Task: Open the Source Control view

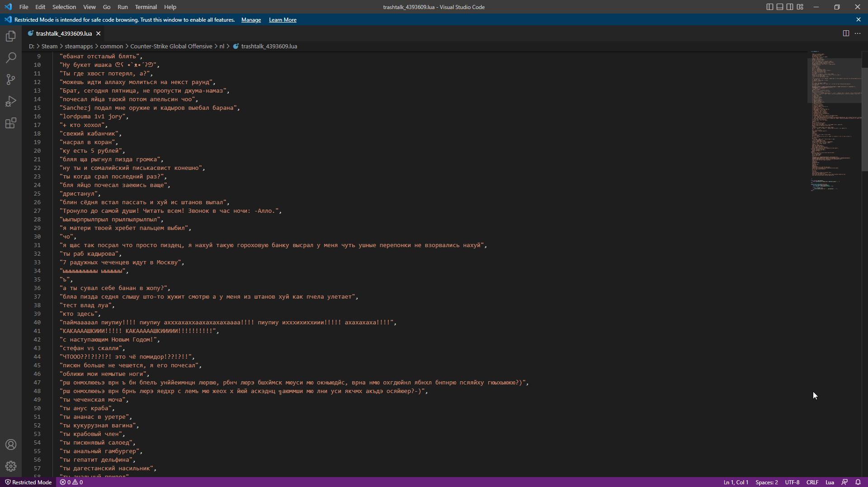Action: [x=10, y=80]
